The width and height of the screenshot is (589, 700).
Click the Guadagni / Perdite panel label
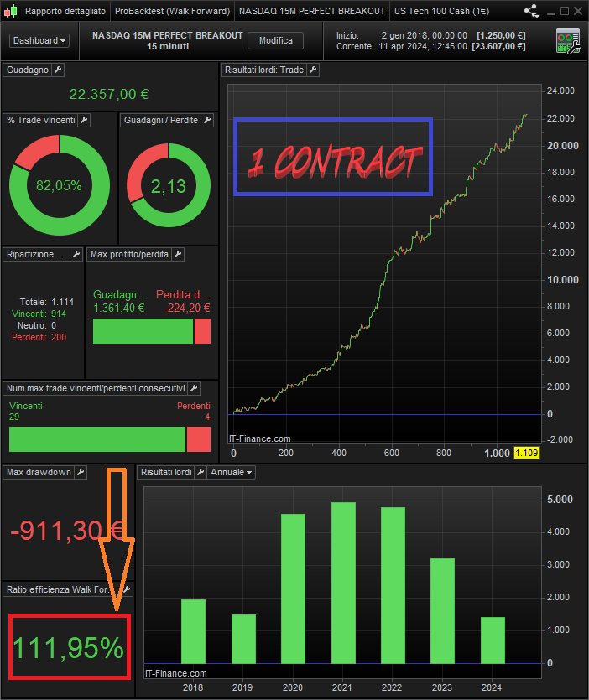(161, 120)
